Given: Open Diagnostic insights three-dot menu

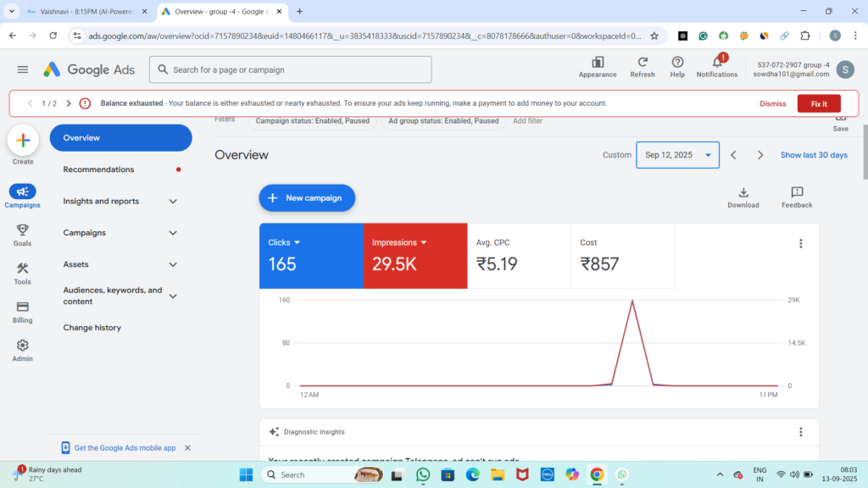Looking at the screenshot, I should 800,432.
